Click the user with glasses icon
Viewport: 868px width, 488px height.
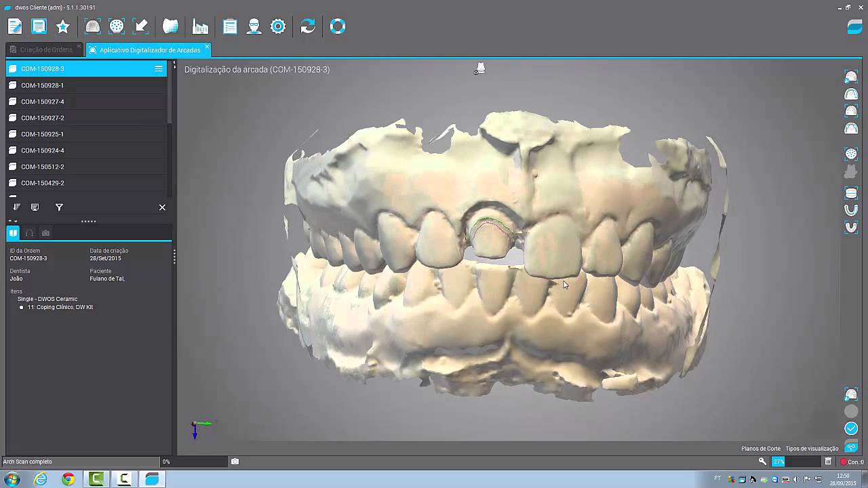click(254, 26)
